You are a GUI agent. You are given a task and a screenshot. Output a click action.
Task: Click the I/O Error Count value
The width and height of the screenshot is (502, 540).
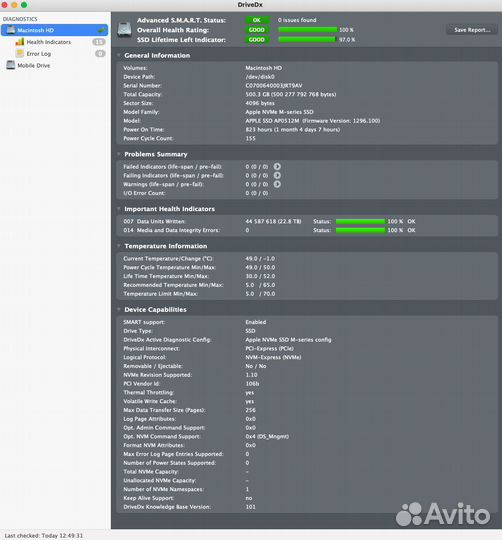(257, 193)
